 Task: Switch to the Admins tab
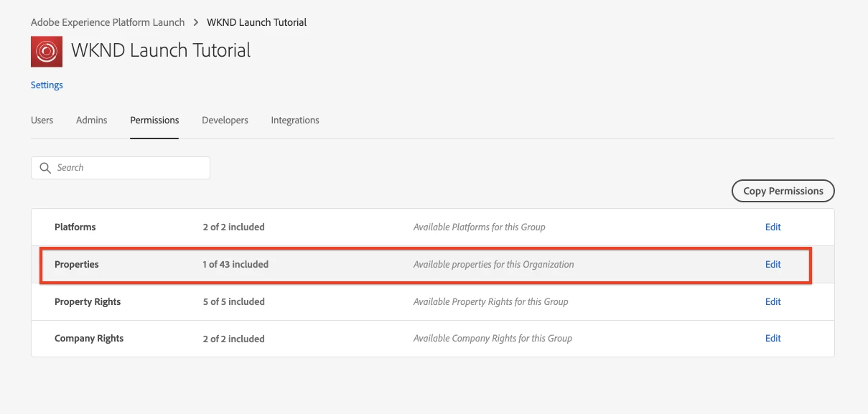(91, 120)
